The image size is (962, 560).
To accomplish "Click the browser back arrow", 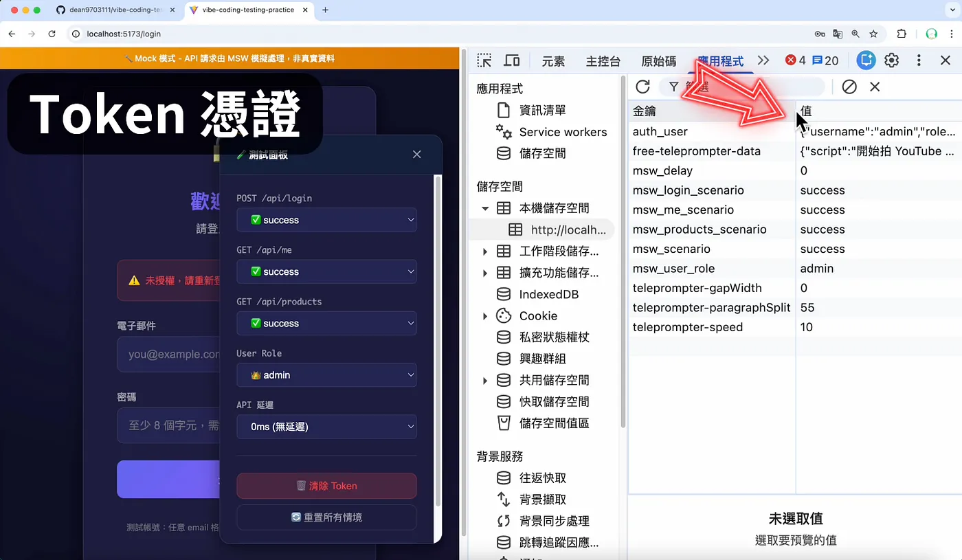I will (x=12, y=34).
